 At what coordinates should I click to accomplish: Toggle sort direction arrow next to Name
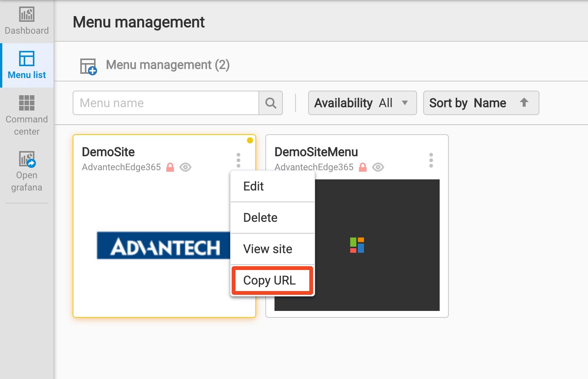[524, 102]
